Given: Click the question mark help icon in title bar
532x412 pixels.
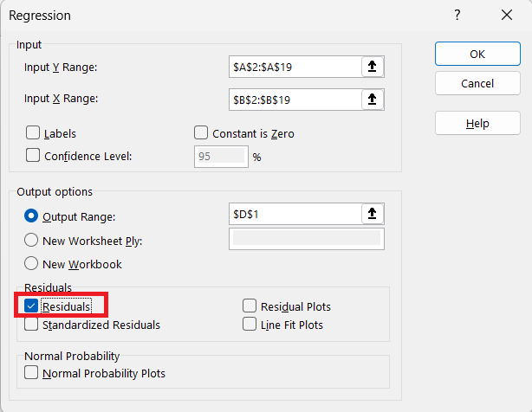Looking at the screenshot, I should pos(457,15).
